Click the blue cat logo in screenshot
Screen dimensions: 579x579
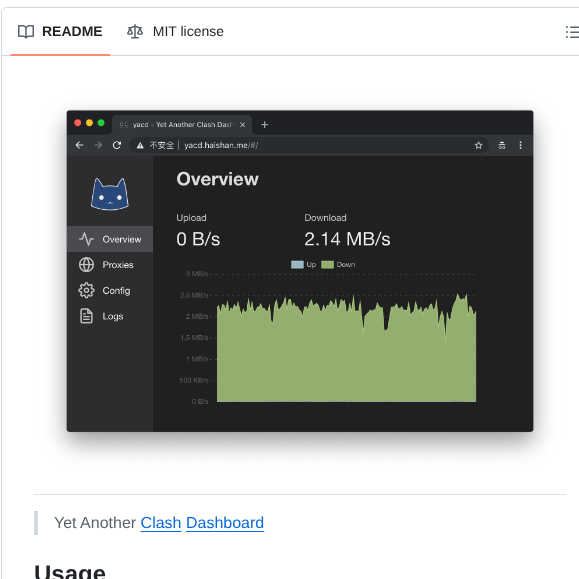[110, 194]
